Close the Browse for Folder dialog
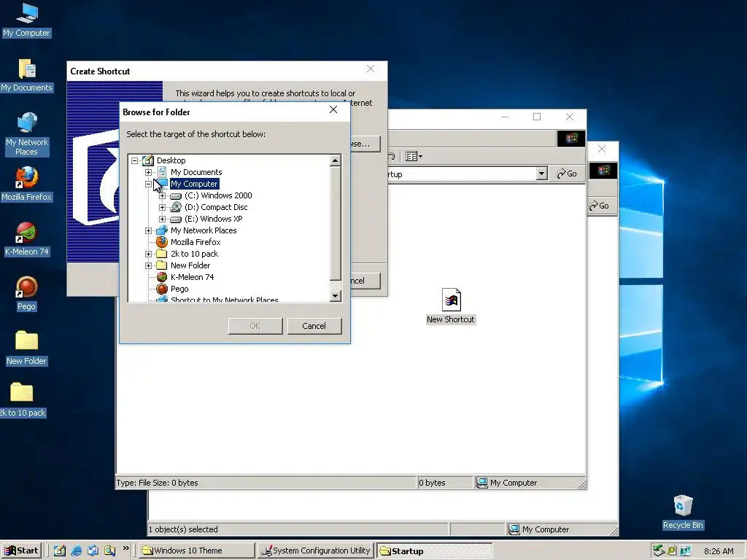The width and height of the screenshot is (747, 560). point(333,110)
